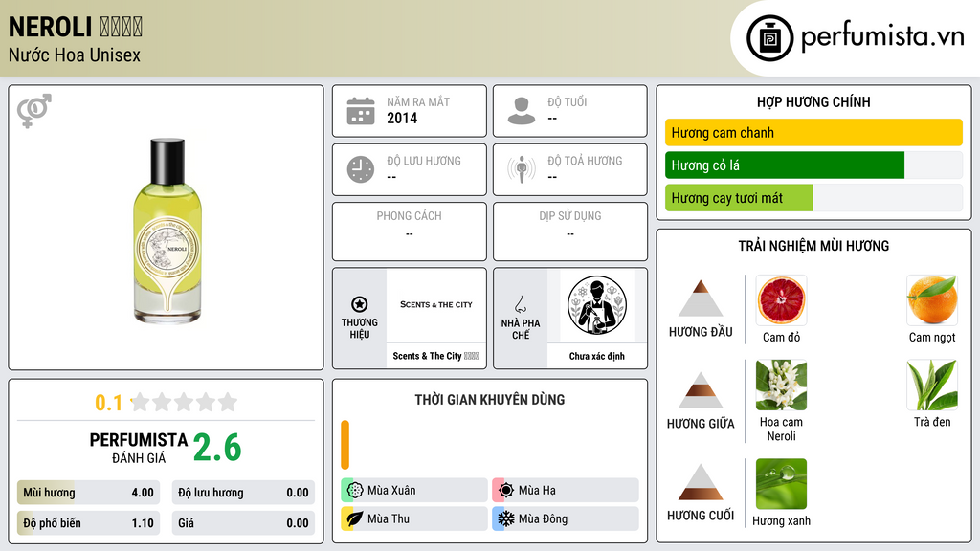Image resolution: width=980 pixels, height=551 pixels.
Task: Click the perfumista.vn bottle logo
Action: pos(770,38)
